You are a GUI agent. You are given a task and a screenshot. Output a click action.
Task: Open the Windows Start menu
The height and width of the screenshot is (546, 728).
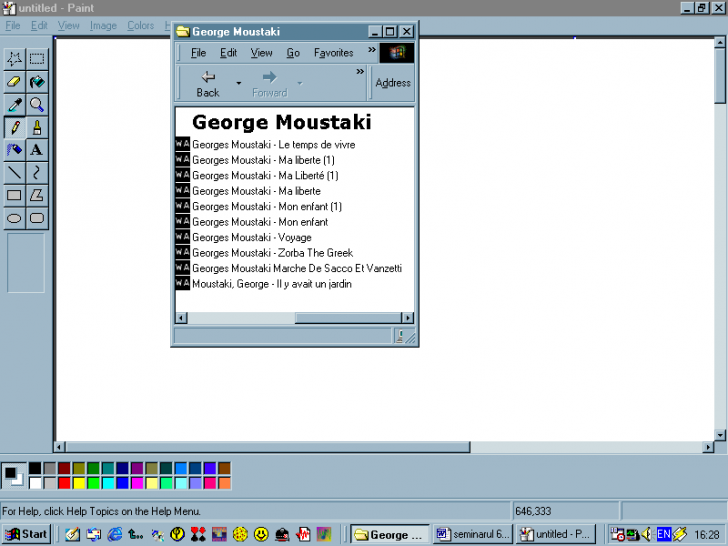[26, 534]
